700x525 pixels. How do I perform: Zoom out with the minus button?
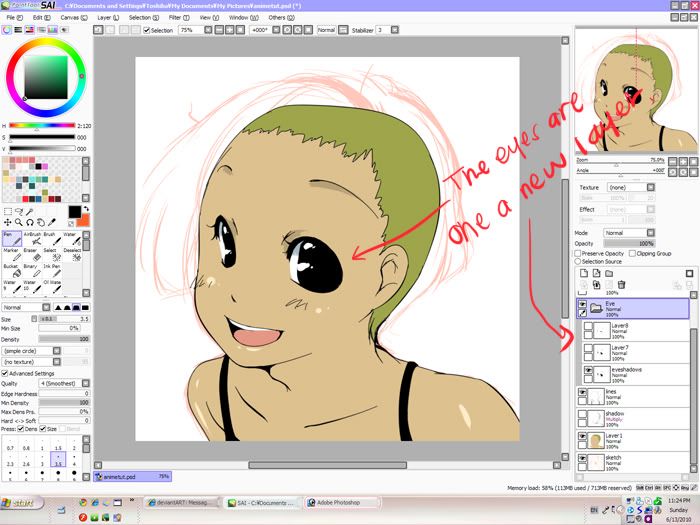click(x=219, y=30)
